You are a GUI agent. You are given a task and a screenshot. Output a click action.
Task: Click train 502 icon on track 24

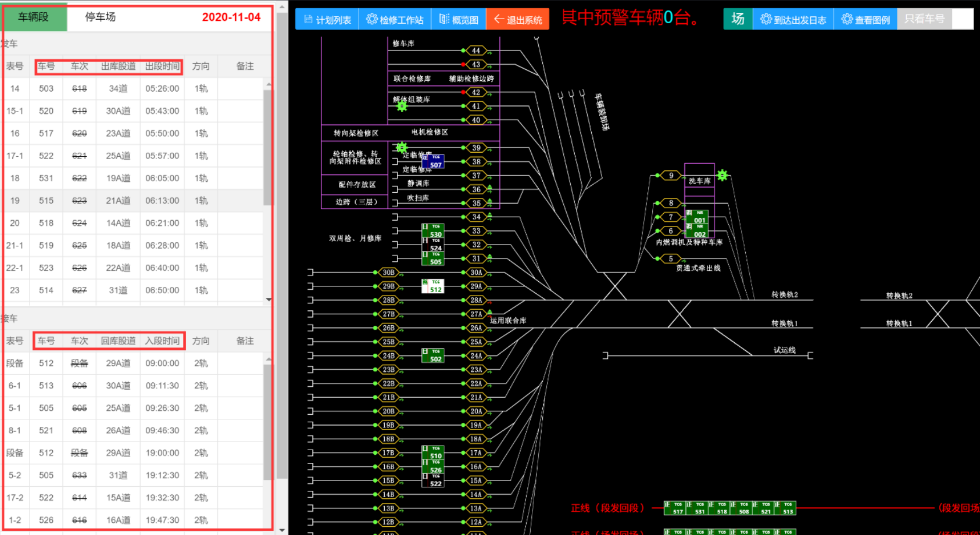433,356
